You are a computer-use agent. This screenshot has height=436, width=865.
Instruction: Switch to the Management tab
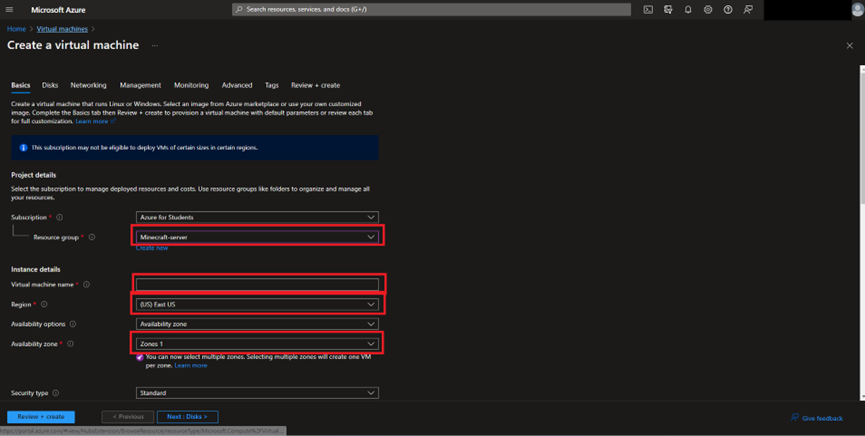[x=141, y=86]
